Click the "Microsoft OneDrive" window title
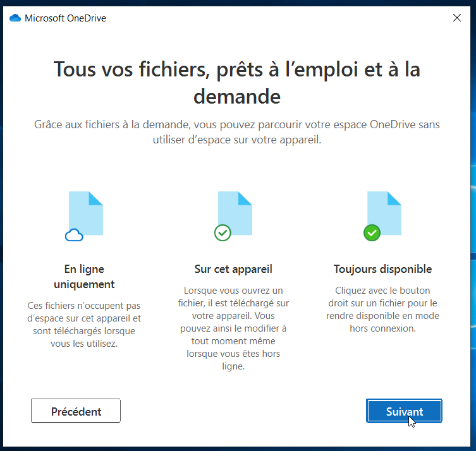 [x=65, y=18]
